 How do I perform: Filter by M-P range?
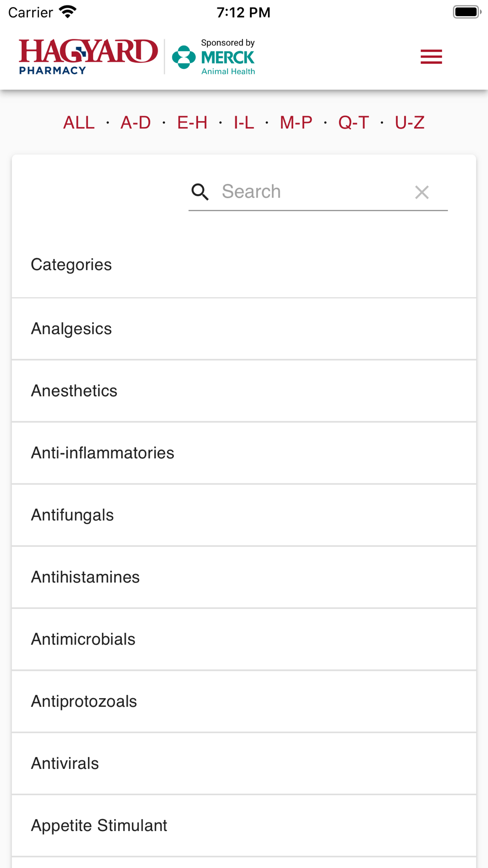tap(296, 123)
